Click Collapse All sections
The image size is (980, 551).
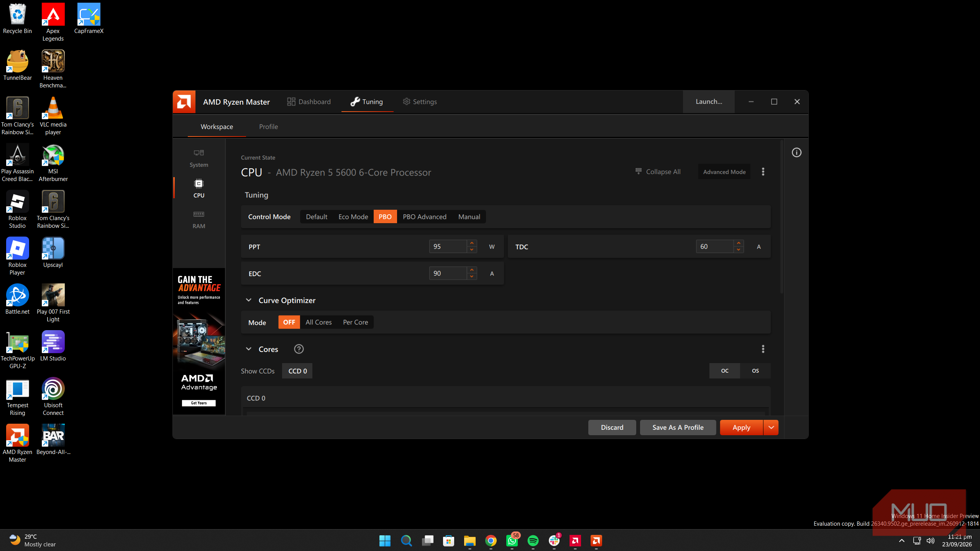tap(658, 172)
